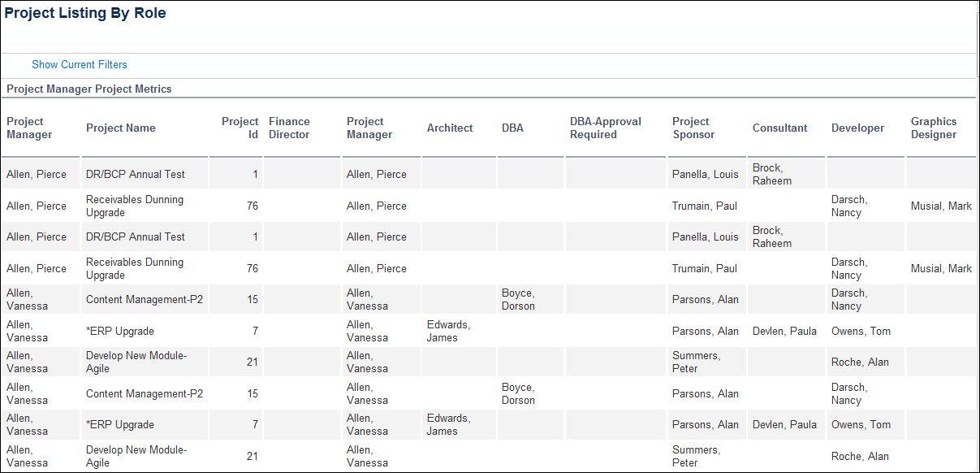Select the DBA-Approval Required column header
The height and width of the screenshot is (473, 980).
(x=606, y=128)
